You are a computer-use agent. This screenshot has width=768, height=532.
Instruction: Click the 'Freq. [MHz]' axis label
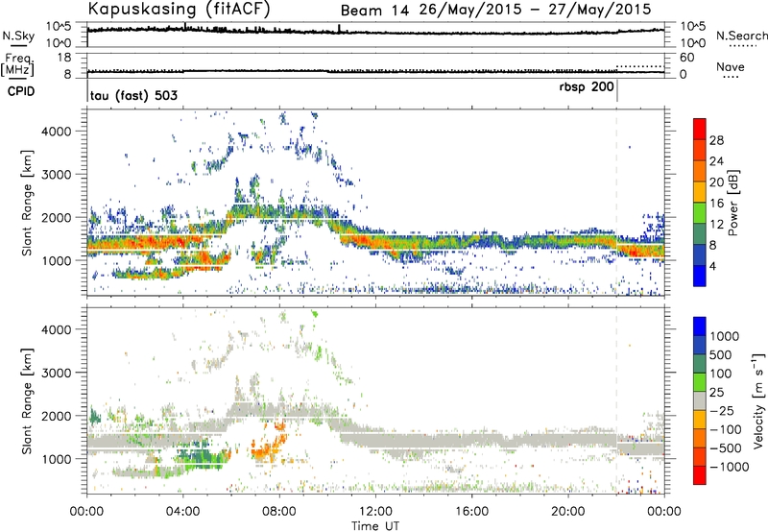click(x=18, y=64)
